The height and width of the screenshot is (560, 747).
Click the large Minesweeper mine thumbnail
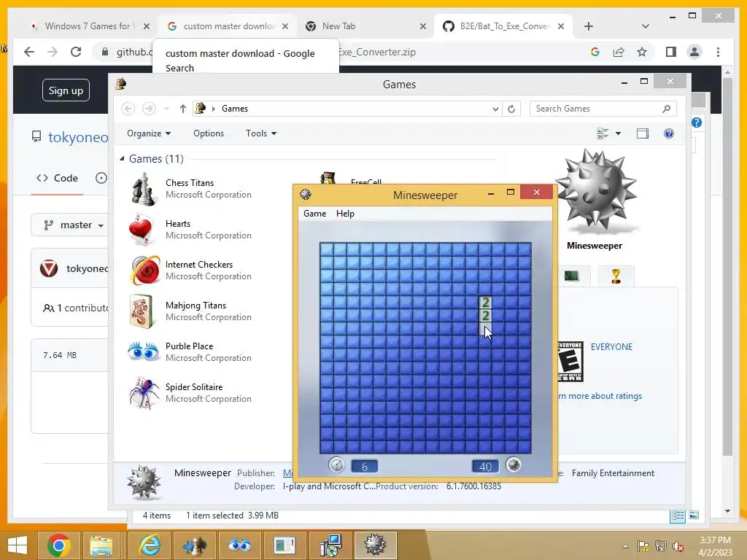coord(595,192)
